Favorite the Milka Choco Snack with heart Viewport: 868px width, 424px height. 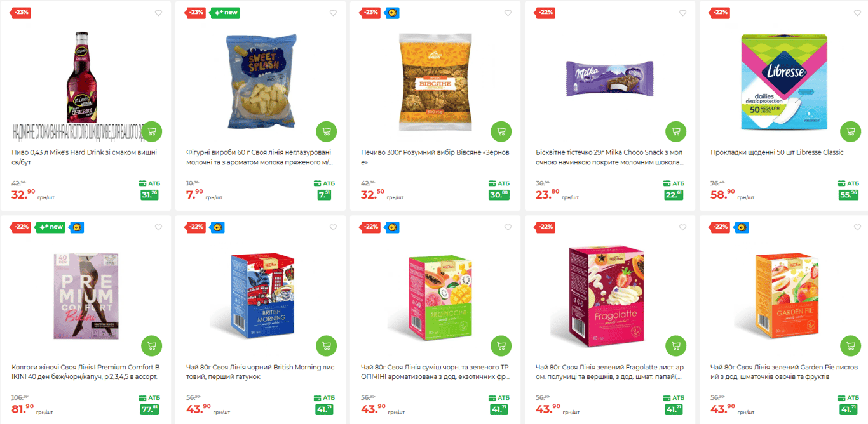pos(682,13)
